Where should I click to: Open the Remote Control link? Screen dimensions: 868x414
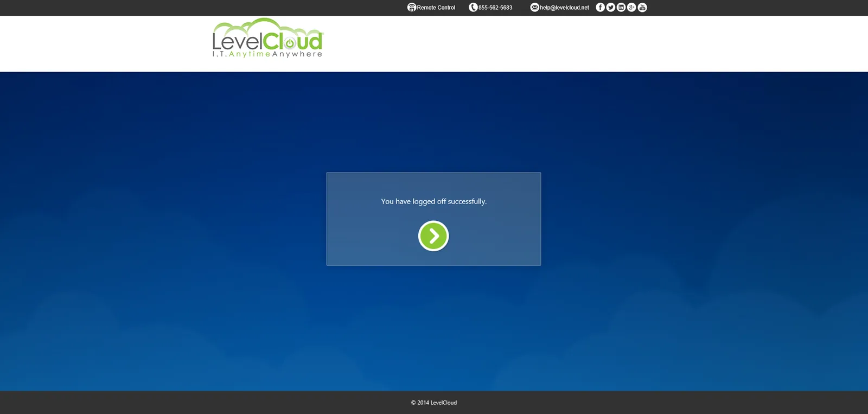pos(436,8)
